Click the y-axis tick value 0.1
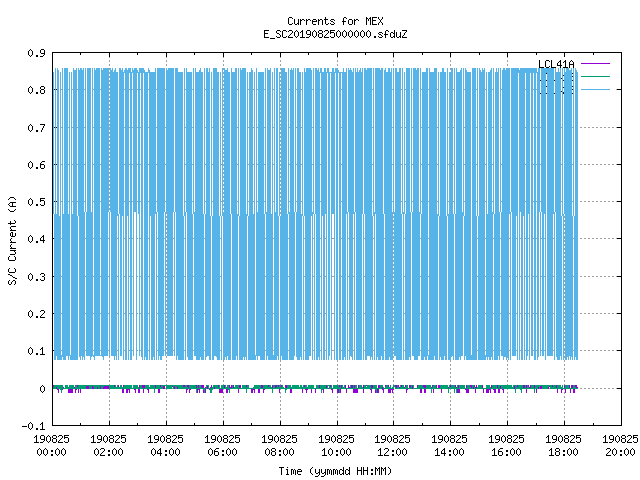Screen dimensions: 640x480 coord(36,351)
